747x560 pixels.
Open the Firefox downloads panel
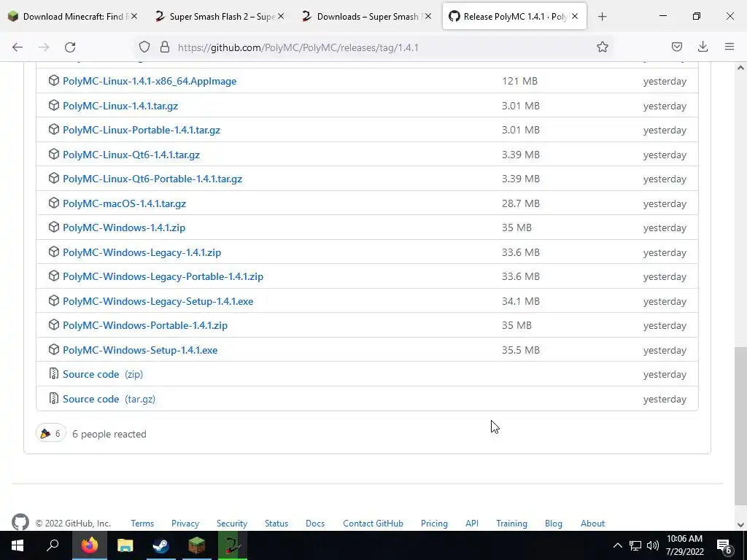tap(703, 47)
